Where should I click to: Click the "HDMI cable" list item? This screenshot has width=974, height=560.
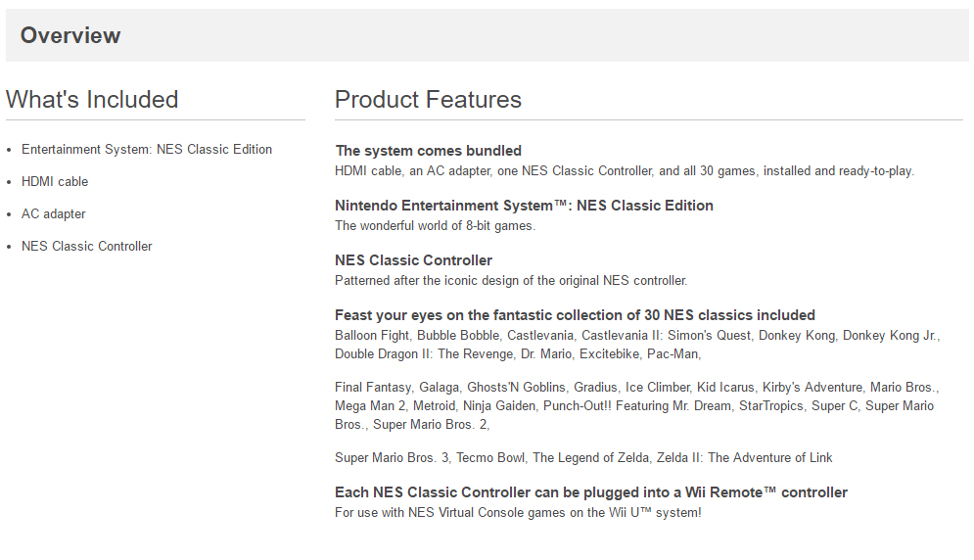pyautogui.click(x=55, y=182)
